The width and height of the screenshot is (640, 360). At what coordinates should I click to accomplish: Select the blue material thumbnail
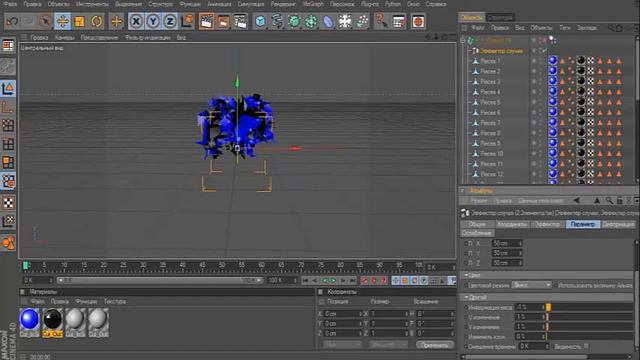29,320
